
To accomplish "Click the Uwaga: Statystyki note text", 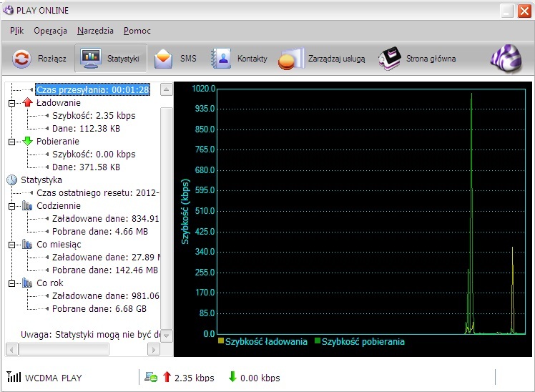I will tap(90, 334).
